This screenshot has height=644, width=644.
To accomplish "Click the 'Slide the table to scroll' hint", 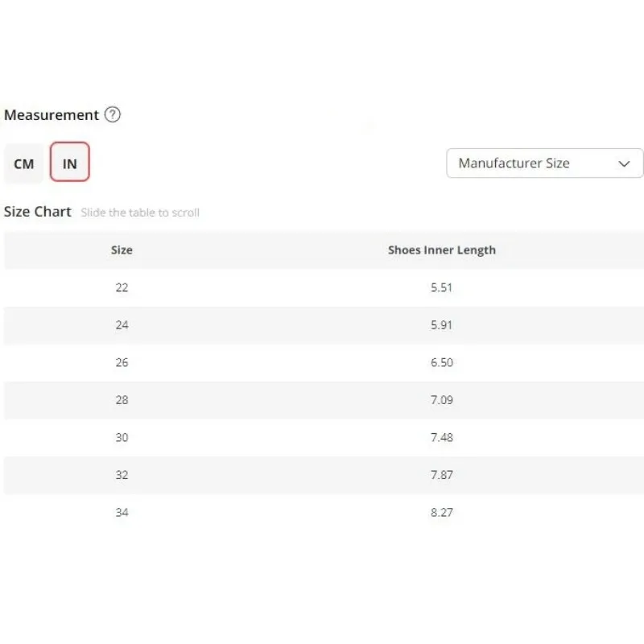I will pos(140,213).
